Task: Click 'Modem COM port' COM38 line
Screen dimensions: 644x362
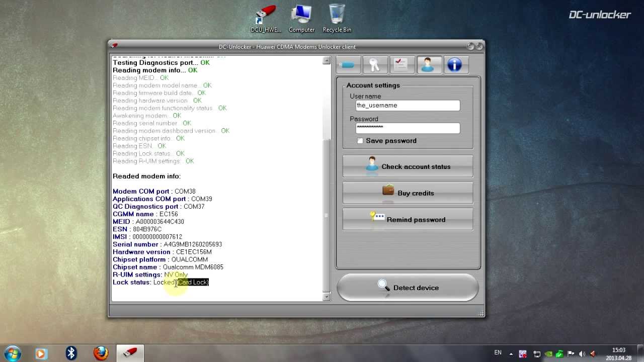Action: [154, 192]
